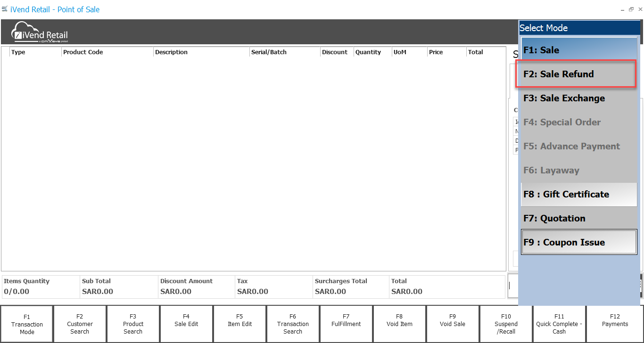Click F4 Sale Edit button
Image resolution: width=644 pixels, height=343 pixels.
(x=187, y=324)
